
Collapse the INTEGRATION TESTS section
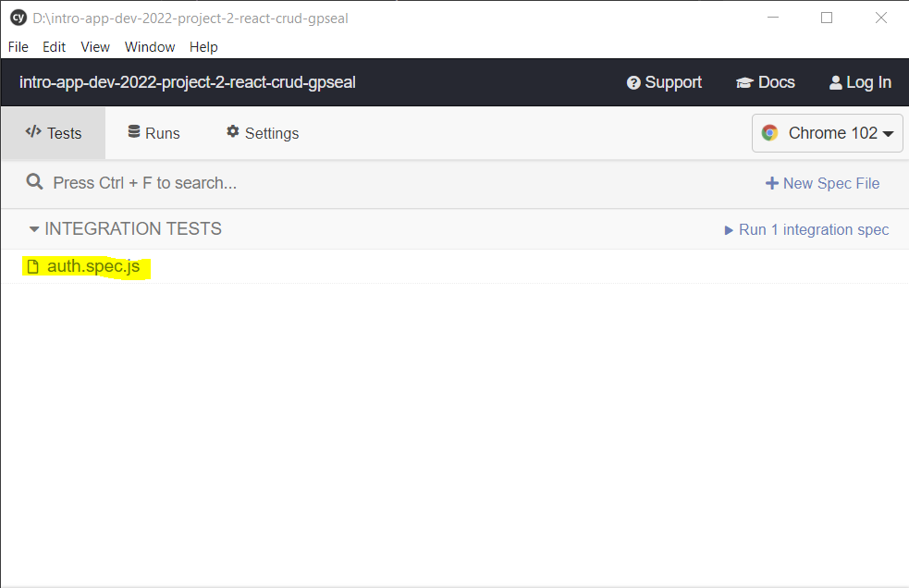(x=33, y=228)
